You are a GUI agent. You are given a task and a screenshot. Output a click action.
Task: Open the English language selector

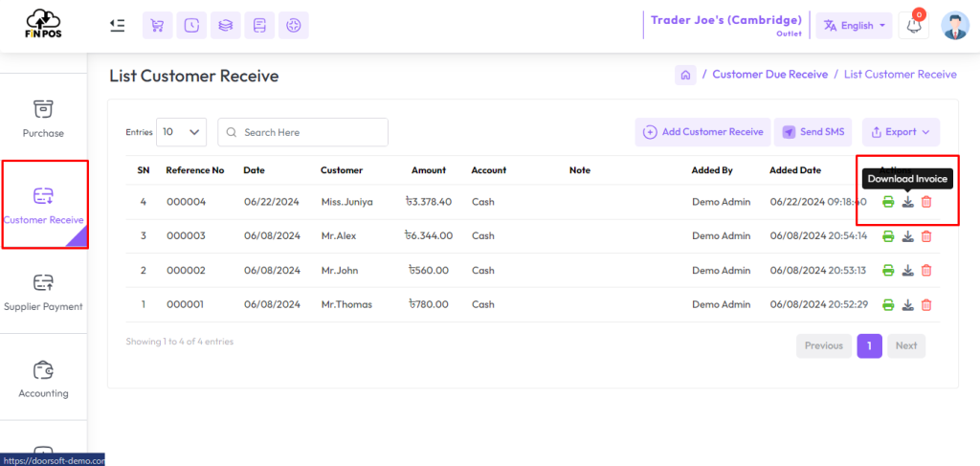point(855,26)
